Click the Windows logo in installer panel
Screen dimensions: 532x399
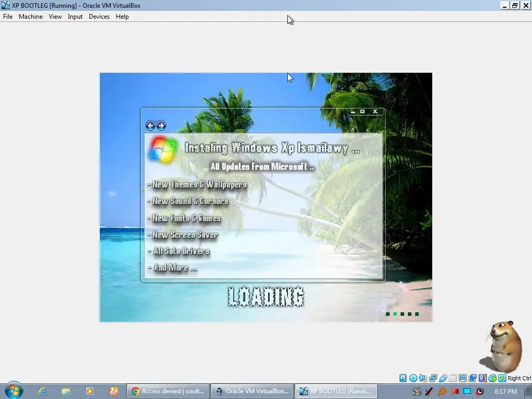click(163, 150)
